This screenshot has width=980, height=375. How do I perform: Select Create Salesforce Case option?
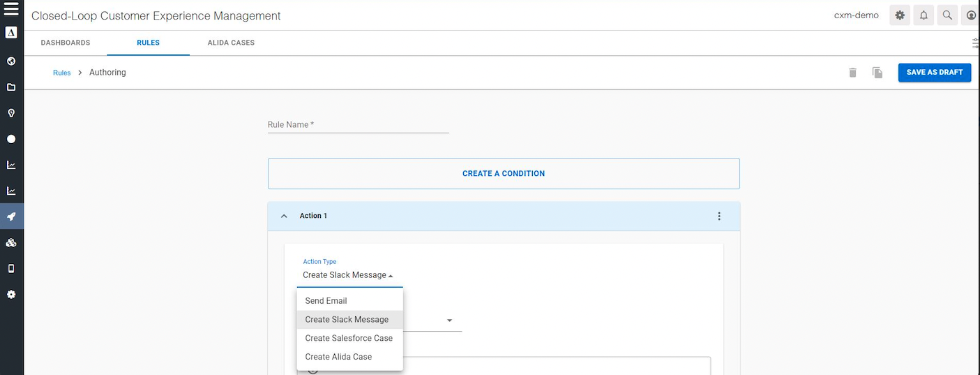pyautogui.click(x=349, y=338)
